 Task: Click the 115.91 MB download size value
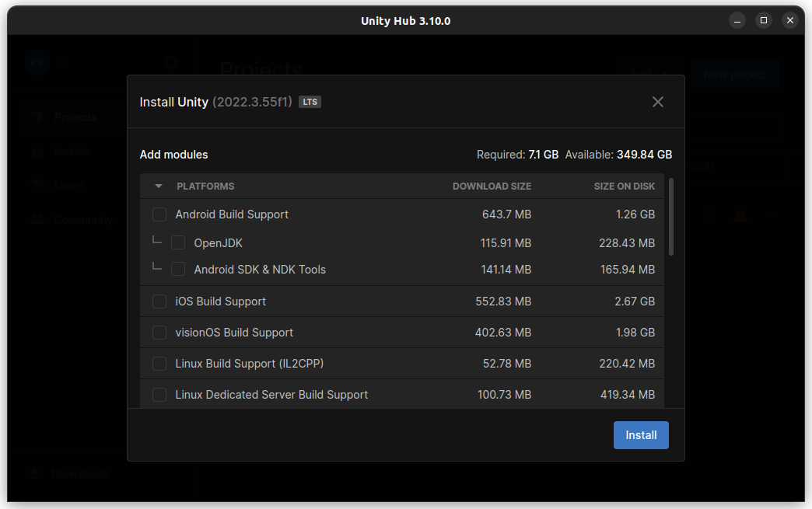[506, 243]
